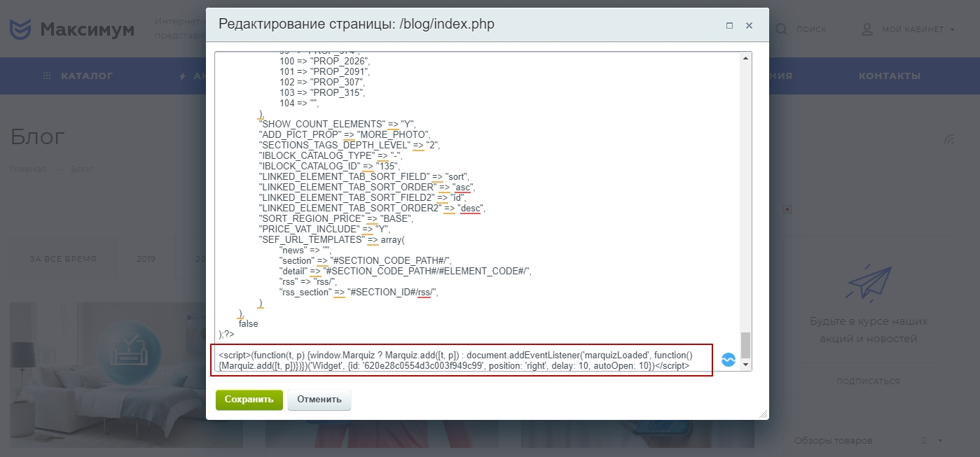This screenshot has width=980, height=457.
Task: Click the green Сохранить button
Action: pos(249,400)
